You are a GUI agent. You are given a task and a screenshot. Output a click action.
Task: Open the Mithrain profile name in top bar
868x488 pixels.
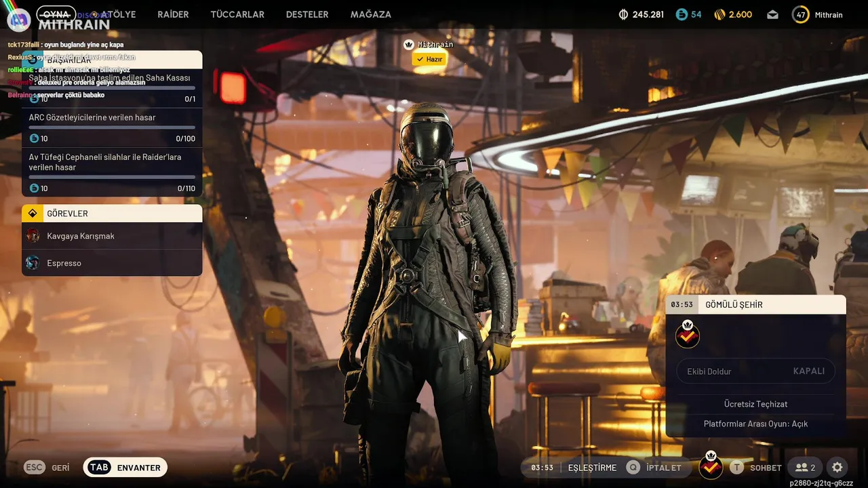[829, 14]
